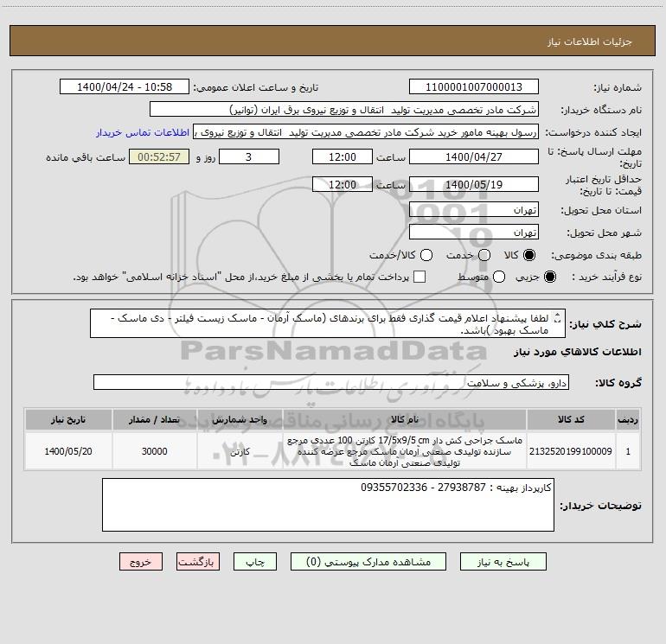This screenshot has width=666, height=644.
Task: Click the تاریخ نیاز column header
Action: click(x=68, y=419)
